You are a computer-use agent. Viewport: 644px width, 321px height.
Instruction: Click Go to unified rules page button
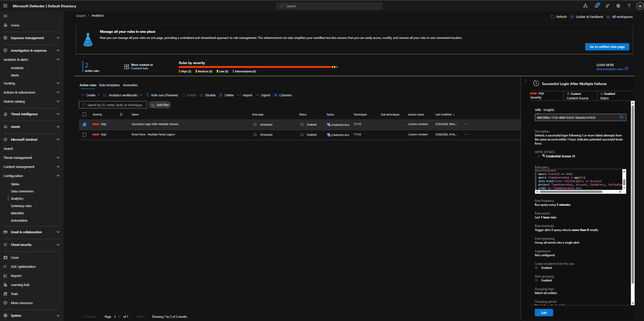607,47
